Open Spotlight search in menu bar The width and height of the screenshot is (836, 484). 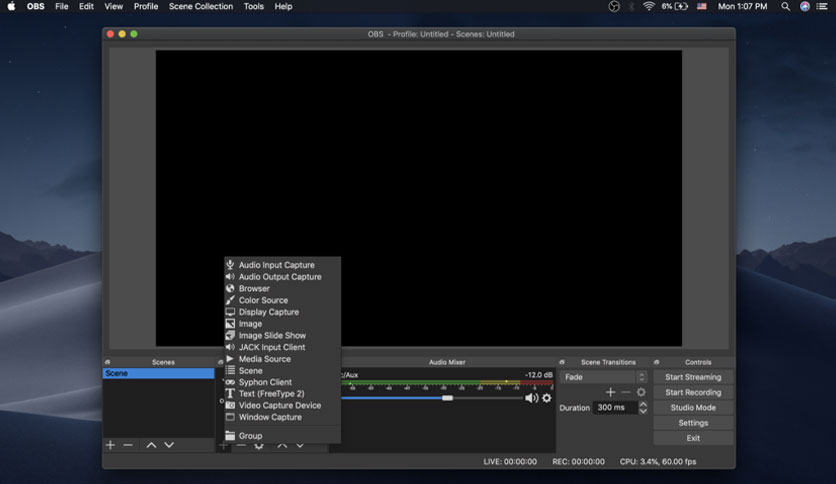click(785, 6)
